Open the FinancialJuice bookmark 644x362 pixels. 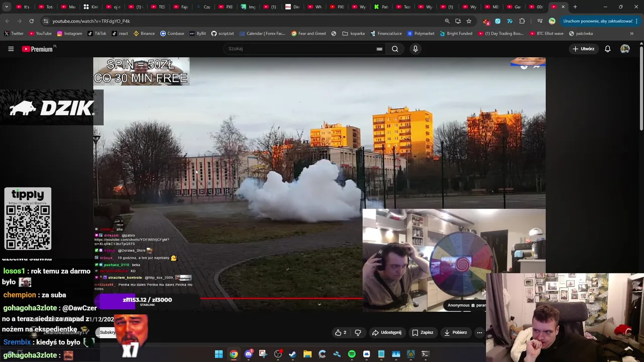pyautogui.click(x=386, y=34)
